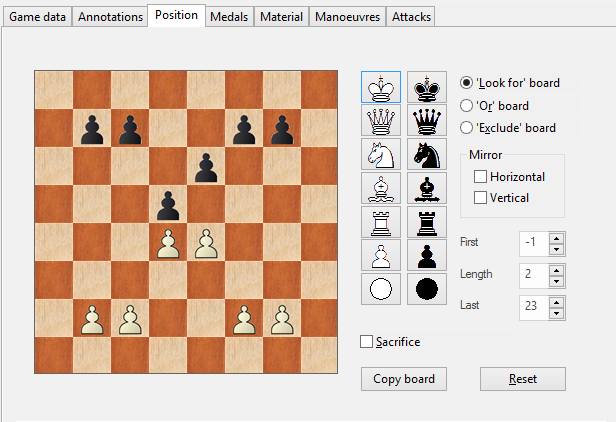The height and width of the screenshot is (422, 616).
Task: Switch to the Manoeuvres tab
Action: tap(346, 17)
